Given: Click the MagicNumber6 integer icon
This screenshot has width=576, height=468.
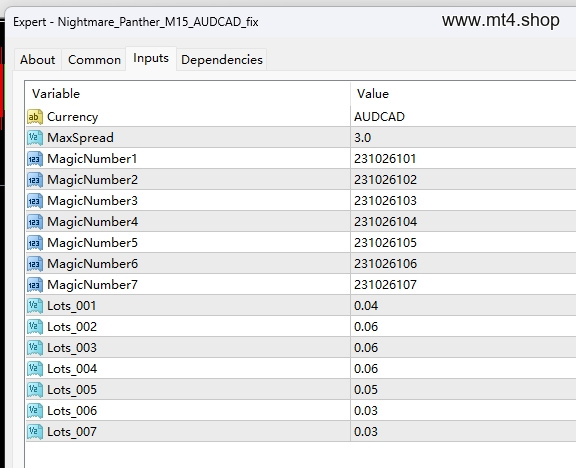Looking at the screenshot, I should 35,263.
